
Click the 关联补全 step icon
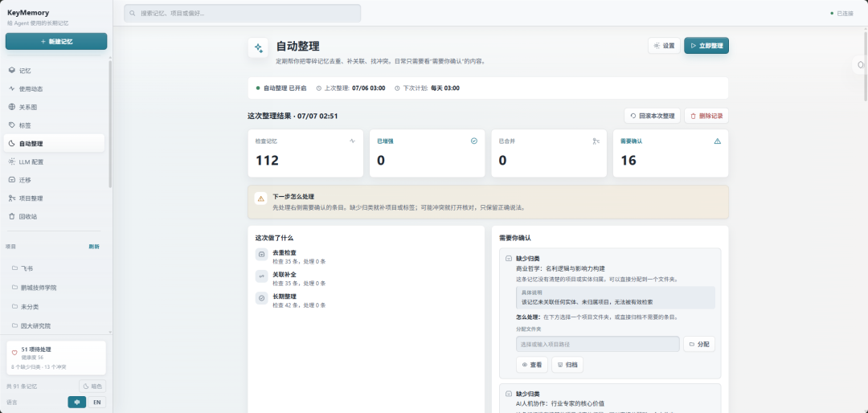click(x=261, y=276)
